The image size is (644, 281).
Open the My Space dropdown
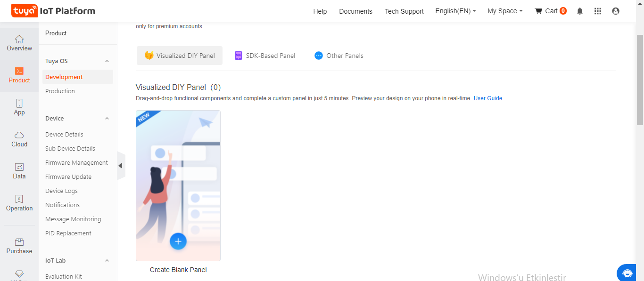click(505, 11)
